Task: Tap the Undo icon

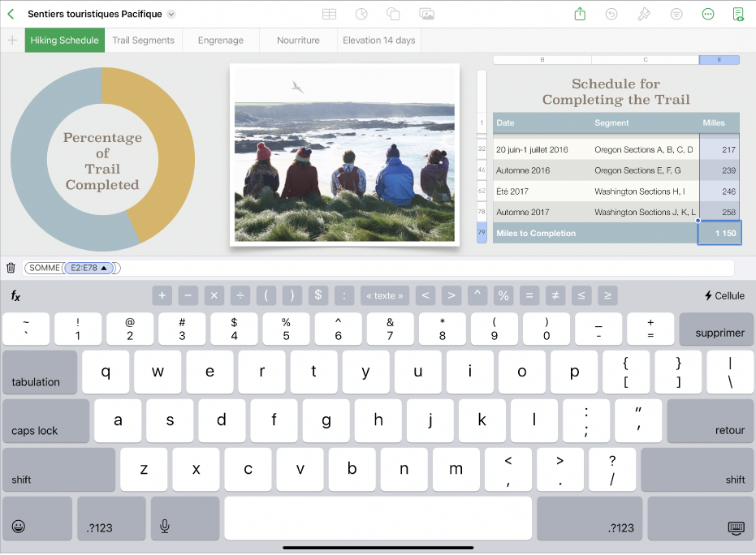Action: 611,14
